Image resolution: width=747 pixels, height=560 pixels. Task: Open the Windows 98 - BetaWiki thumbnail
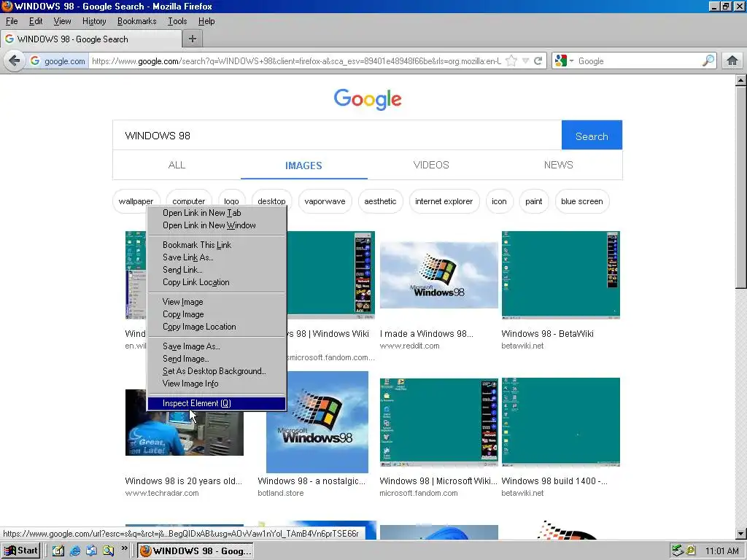[561, 275]
